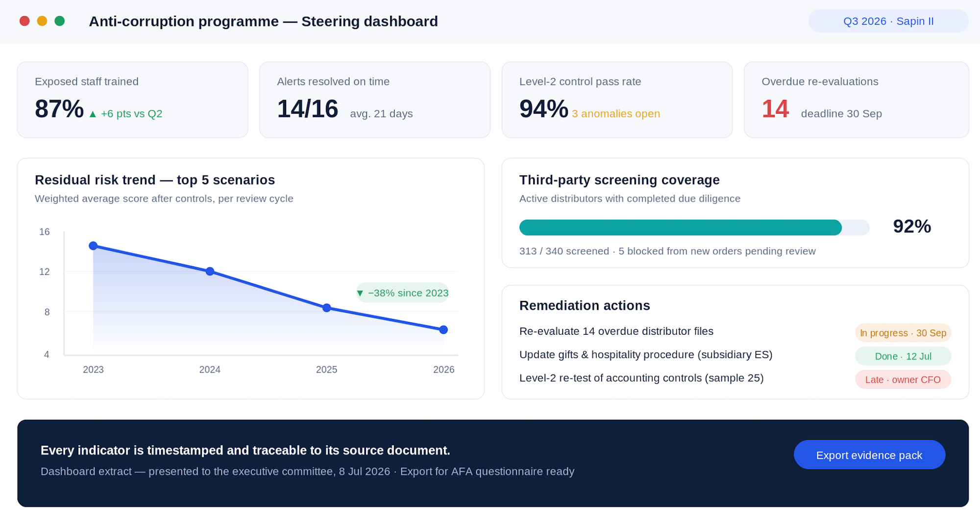Viewport: 980px width, 523px height.
Task: Click the yellow window minimize dot
Action: tap(42, 21)
